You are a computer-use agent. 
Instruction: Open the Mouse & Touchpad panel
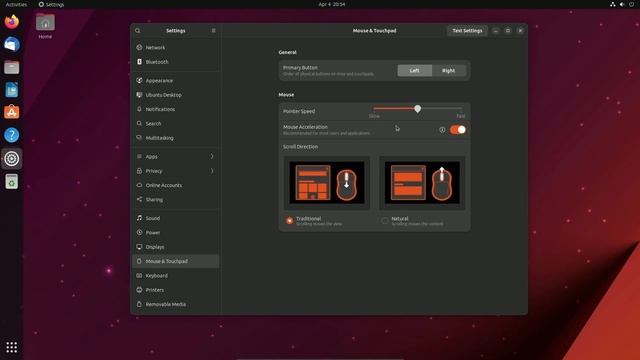(176, 261)
